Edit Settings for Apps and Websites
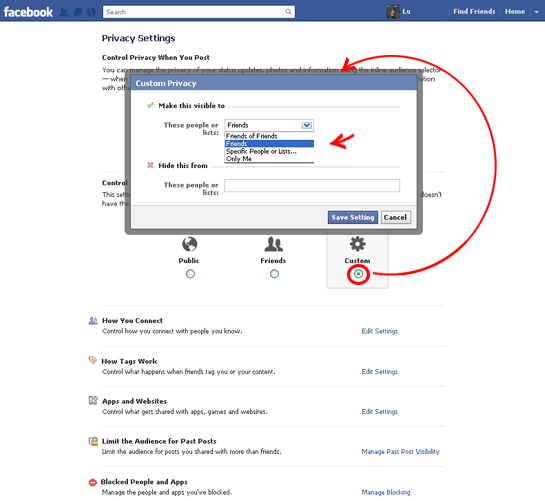The image size is (545, 501). [380, 412]
